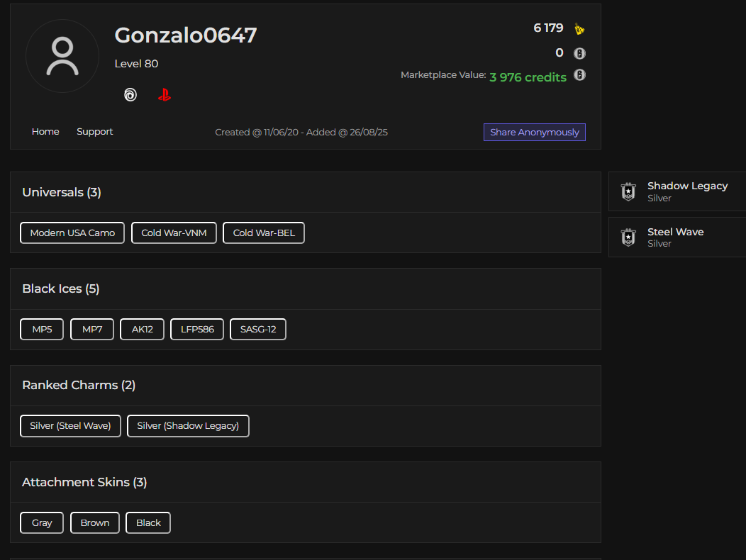
Task: Click the Shadow Legacy rank badge icon
Action: [x=628, y=191]
